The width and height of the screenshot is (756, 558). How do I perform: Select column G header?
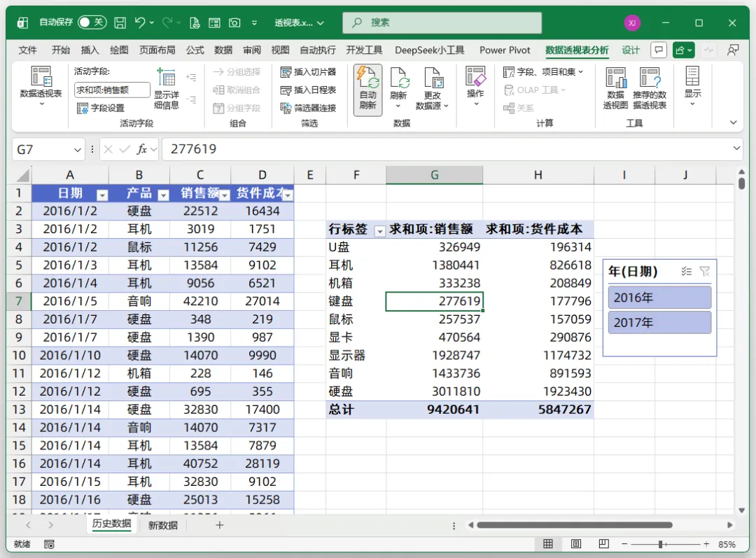(x=434, y=175)
